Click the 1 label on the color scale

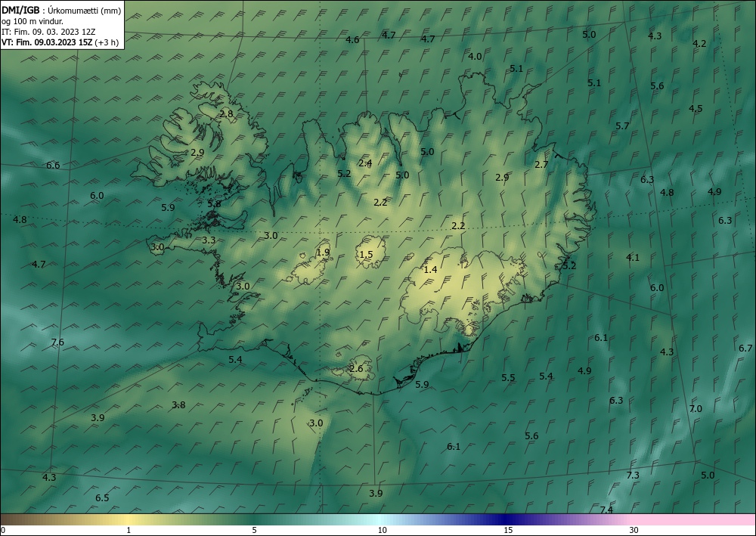pyautogui.click(x=129, y=530)
